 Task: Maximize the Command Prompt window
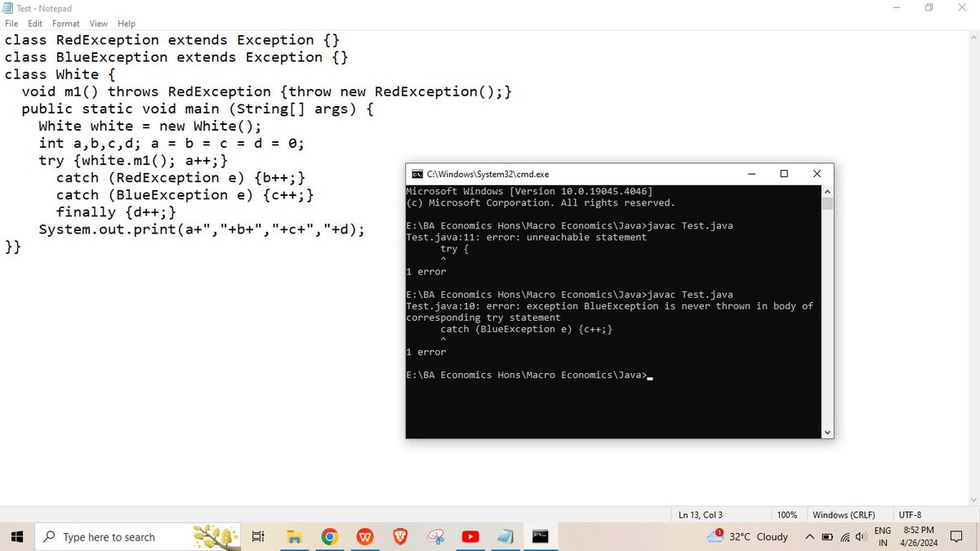[784, 174]
